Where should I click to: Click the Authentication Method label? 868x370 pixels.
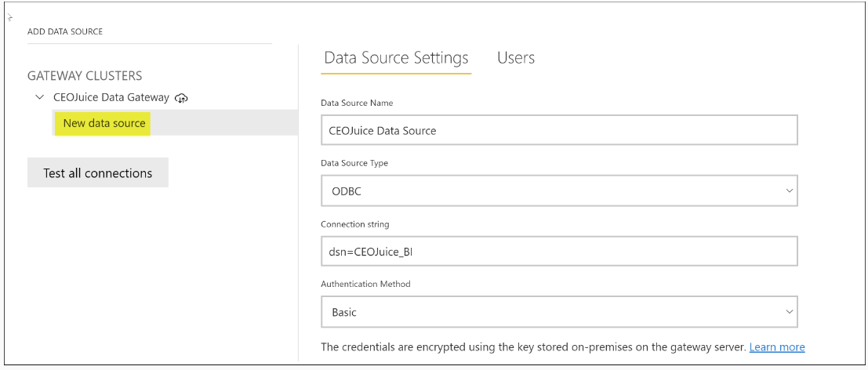pos(366,285)
